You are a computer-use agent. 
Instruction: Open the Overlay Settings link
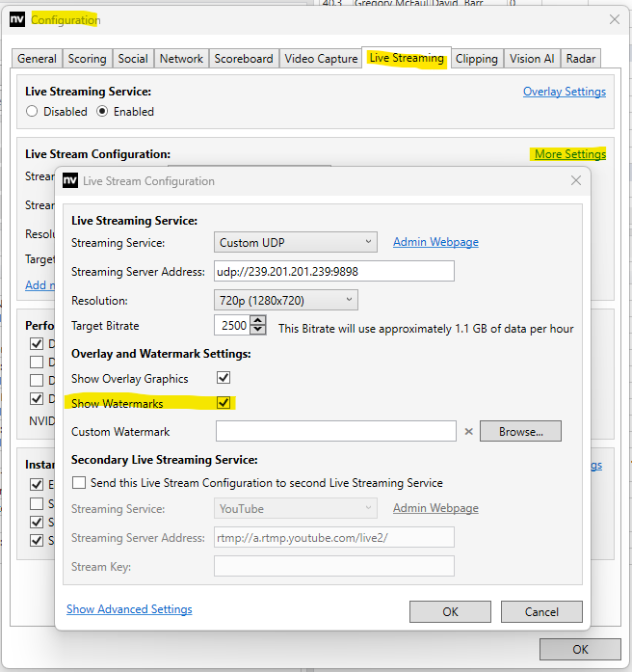pos(564,93)
